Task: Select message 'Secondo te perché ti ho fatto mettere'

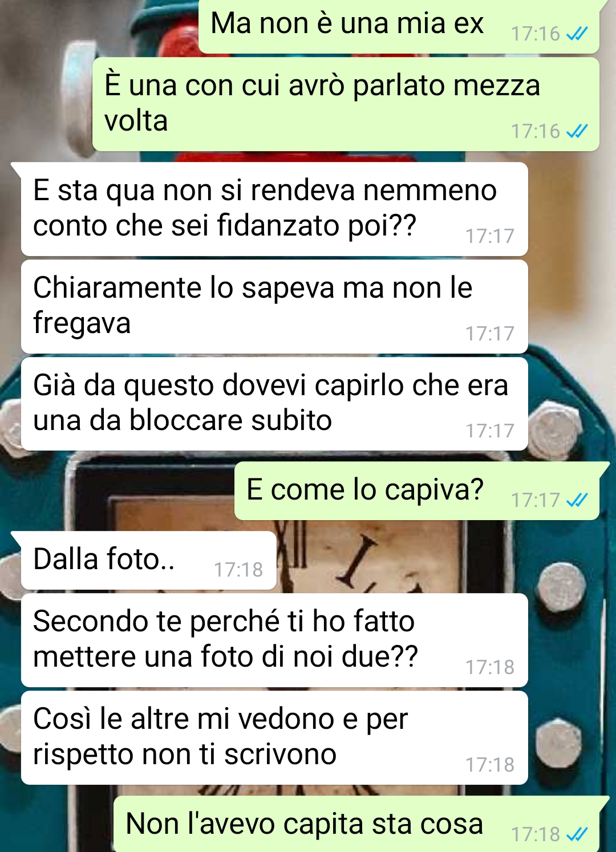Action: point(274,640)
